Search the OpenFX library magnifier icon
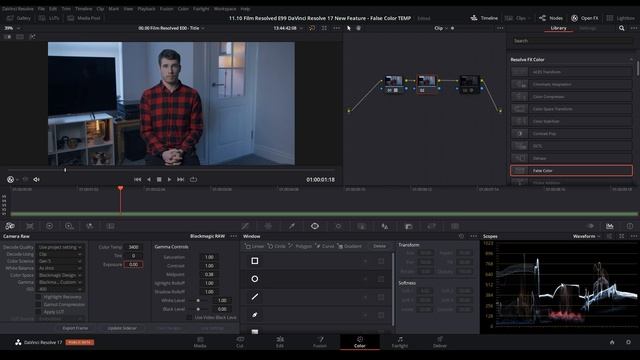This screenshot has width=640, height=360. [622, 28]
